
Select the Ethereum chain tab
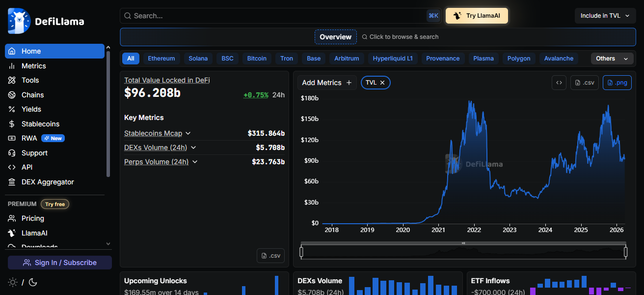161,59
